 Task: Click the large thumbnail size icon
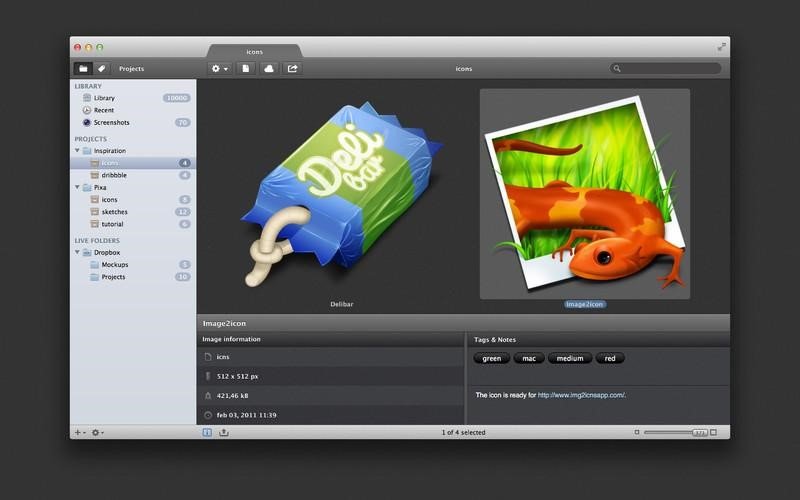pos(713,433)
